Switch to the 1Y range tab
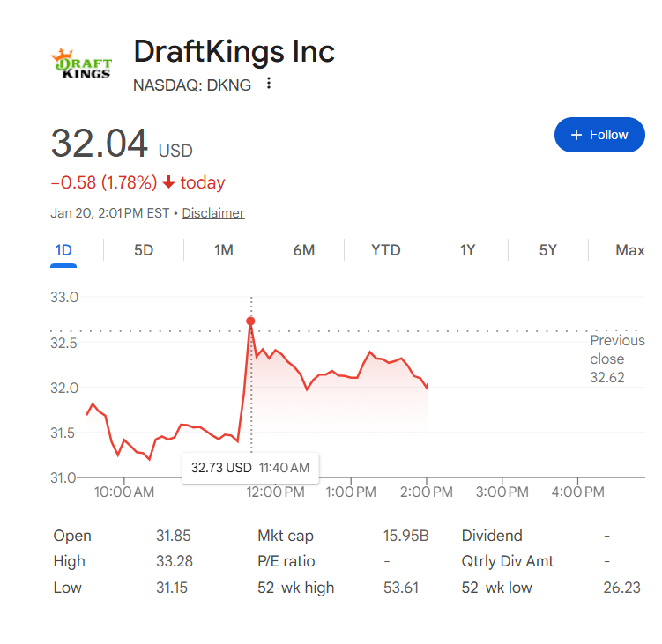 coord(467,250)
